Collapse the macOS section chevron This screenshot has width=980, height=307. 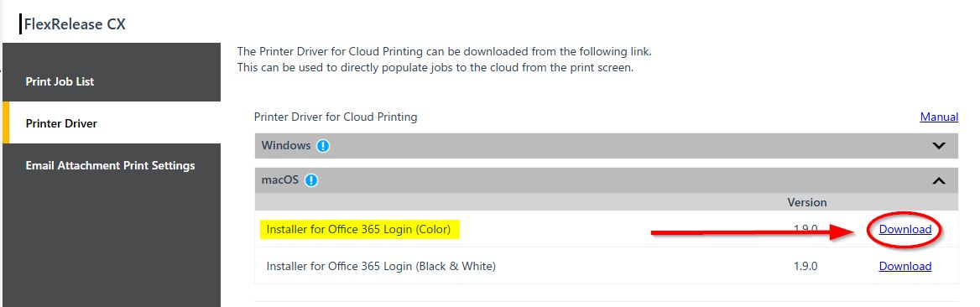[938, 180]
